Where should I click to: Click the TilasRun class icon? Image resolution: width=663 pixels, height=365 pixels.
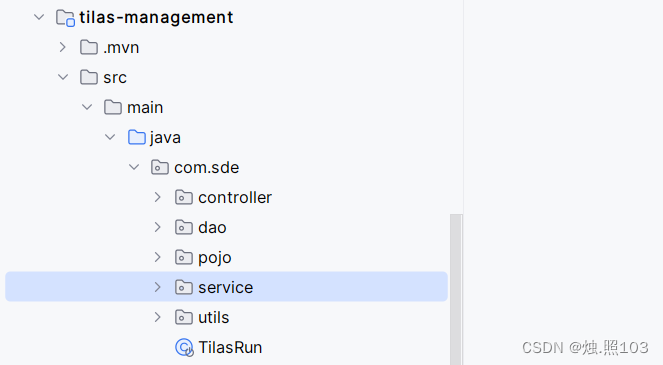(x=184, y=348)
